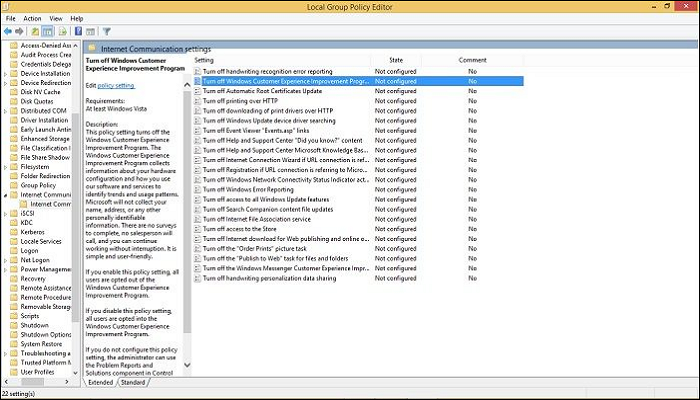Click scroll-up arrow of tree pane scrollbar
The image size is (700, 400).
click(x=75, y=46)
